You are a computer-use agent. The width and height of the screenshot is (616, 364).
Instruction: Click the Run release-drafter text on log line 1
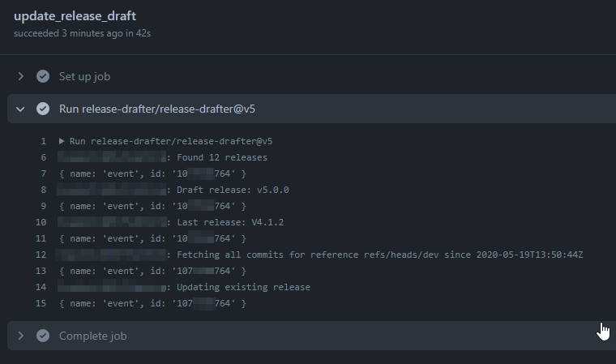pyautogui.click(x=171, y=141)
